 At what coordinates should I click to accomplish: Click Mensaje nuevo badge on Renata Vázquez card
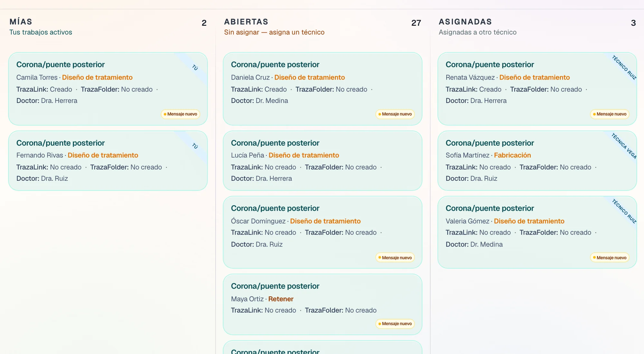click(610, 114)
